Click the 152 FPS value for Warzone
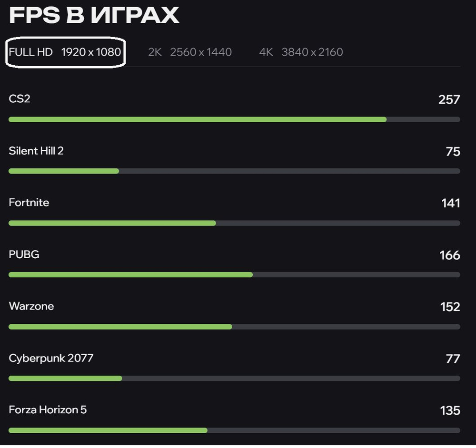 tap(449, 306)
